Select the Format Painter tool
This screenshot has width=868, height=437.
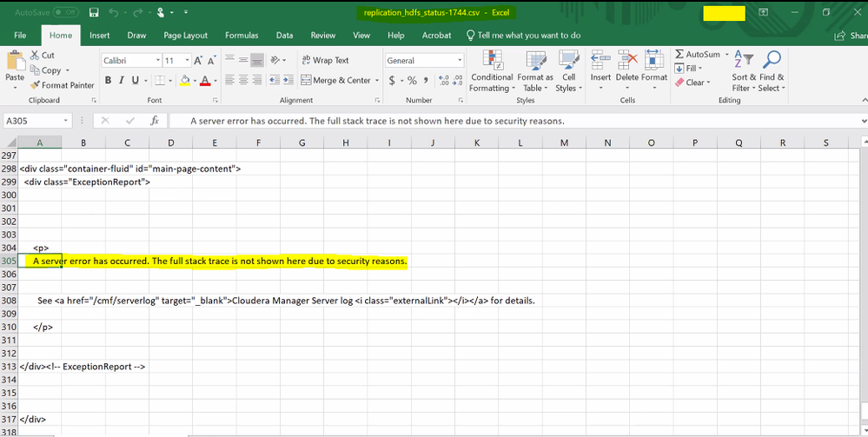62,85
